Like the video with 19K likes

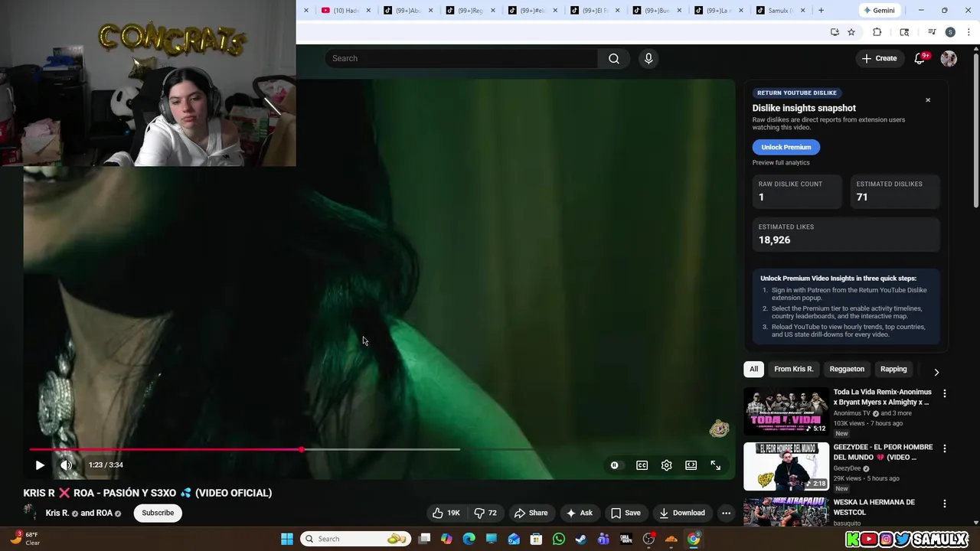coord(446,513)
